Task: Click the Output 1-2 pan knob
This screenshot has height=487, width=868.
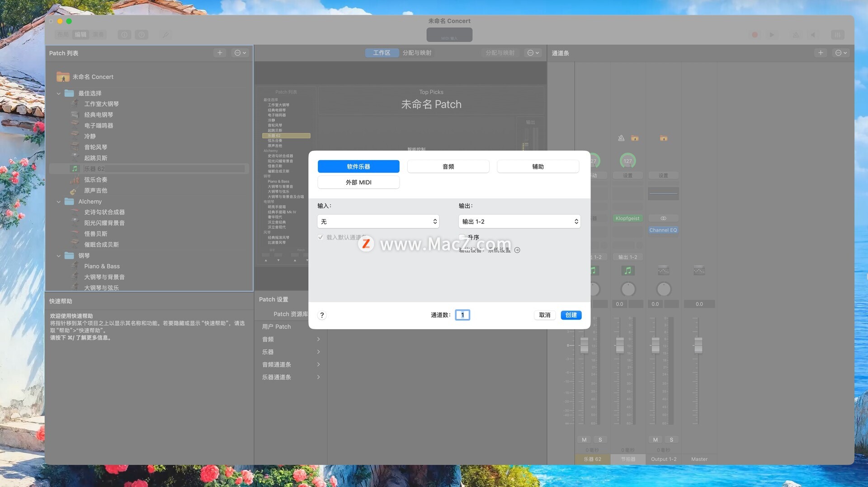Action: pyautogui.click(x=664, y=289)
